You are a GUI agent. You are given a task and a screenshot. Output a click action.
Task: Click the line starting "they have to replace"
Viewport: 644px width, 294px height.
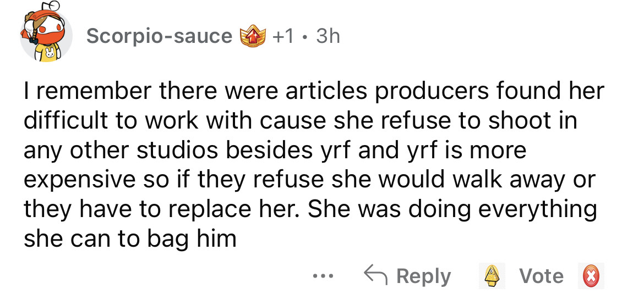click(x=310, y=209)
